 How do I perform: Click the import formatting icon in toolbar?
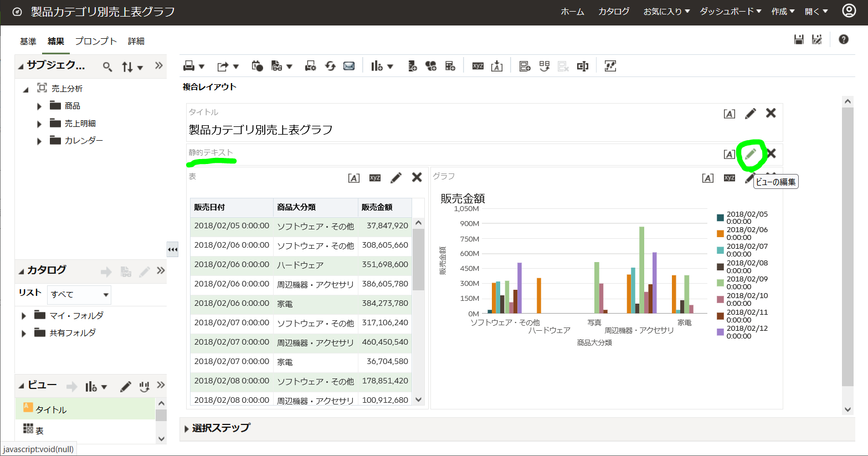point(497,66)
